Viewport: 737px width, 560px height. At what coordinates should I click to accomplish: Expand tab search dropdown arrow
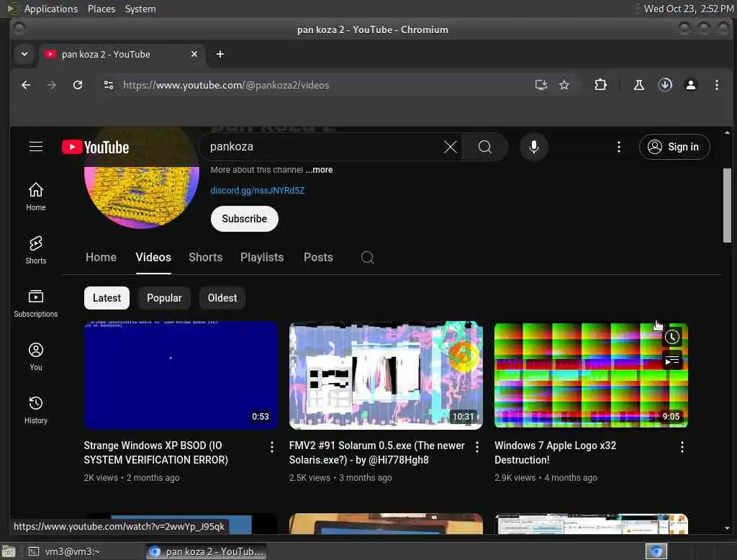pos(24,54)
